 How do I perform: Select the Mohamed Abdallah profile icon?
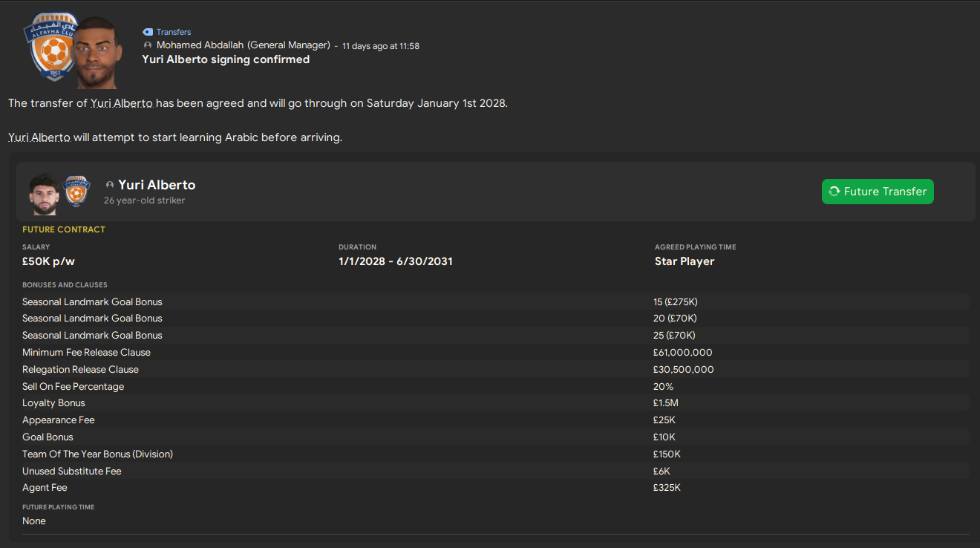click(146, 45)
